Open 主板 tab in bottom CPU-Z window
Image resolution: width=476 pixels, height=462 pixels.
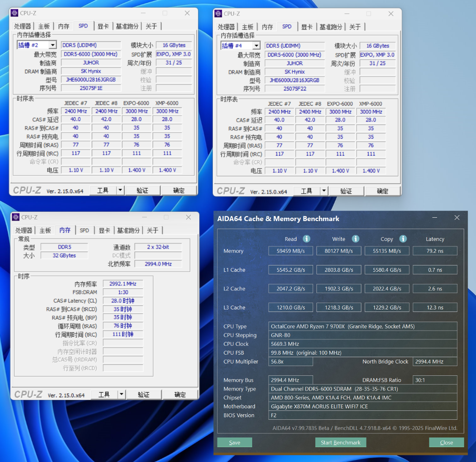tap(45, 230)
